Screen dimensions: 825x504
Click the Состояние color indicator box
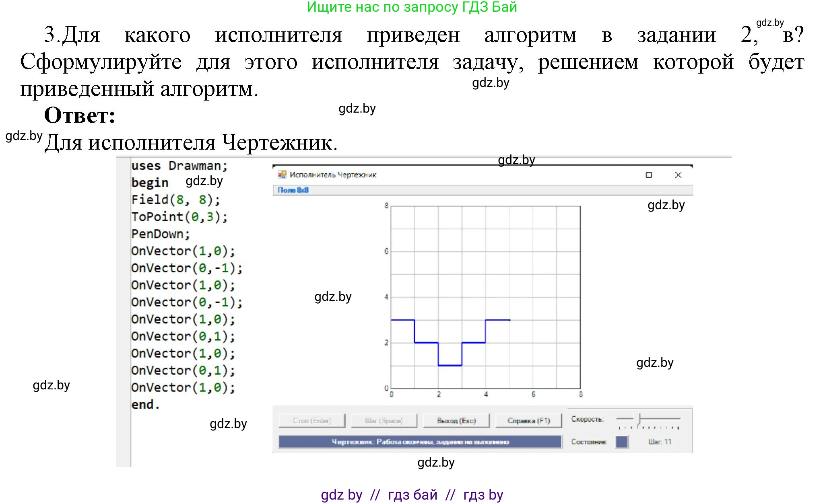point(623,441)
